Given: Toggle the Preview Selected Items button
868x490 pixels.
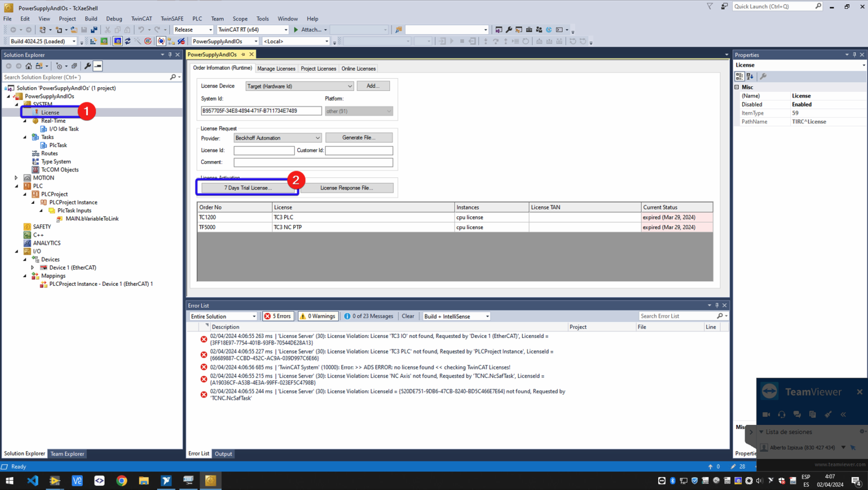Looking at the screenshot, I should coord(98,66).
